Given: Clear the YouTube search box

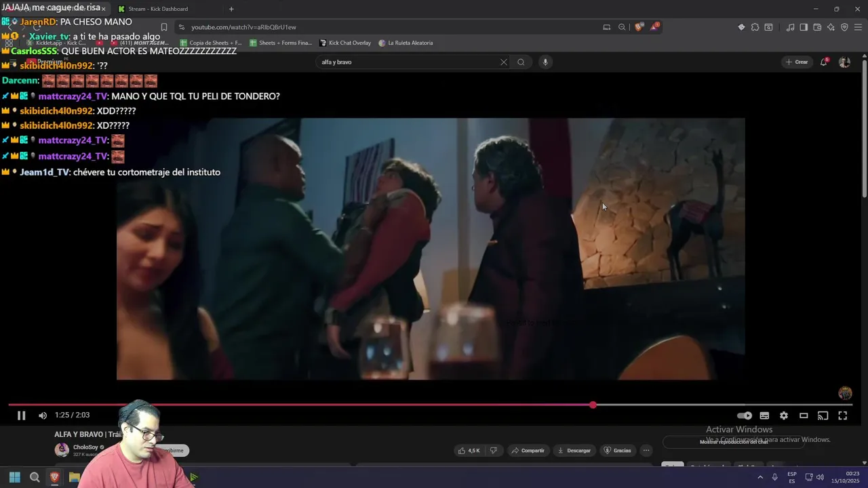Looking at the screenshot, I should [503, 62].
